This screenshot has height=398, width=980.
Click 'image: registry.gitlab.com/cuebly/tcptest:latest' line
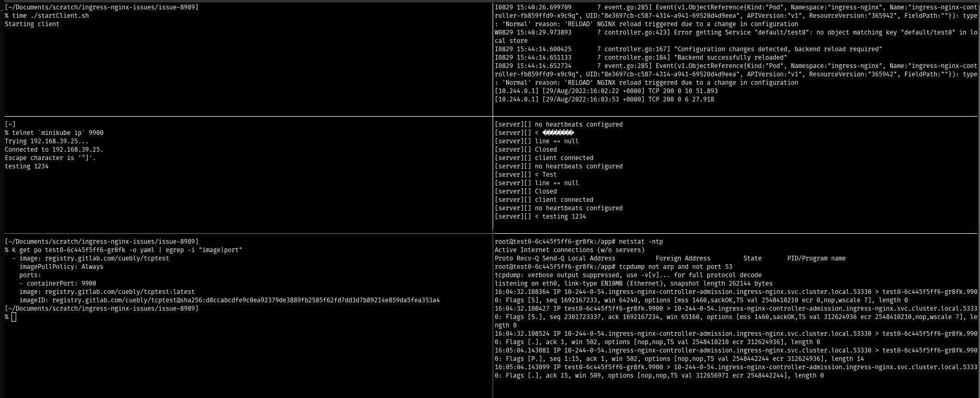coord(107,292)
